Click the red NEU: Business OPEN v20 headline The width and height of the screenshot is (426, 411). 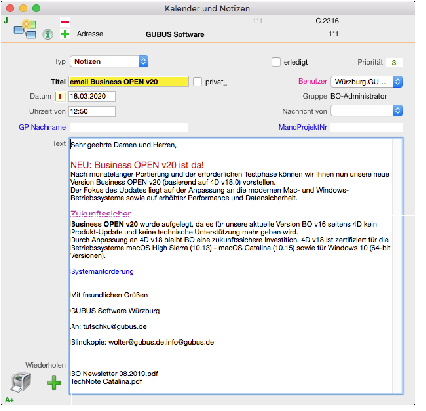pyautogui.click(x=137, y=165)
